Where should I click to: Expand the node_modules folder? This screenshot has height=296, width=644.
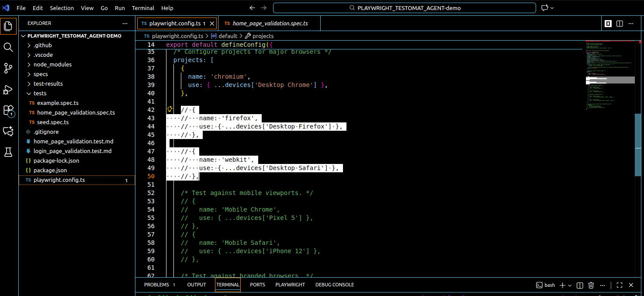click(x=52, y=64)
